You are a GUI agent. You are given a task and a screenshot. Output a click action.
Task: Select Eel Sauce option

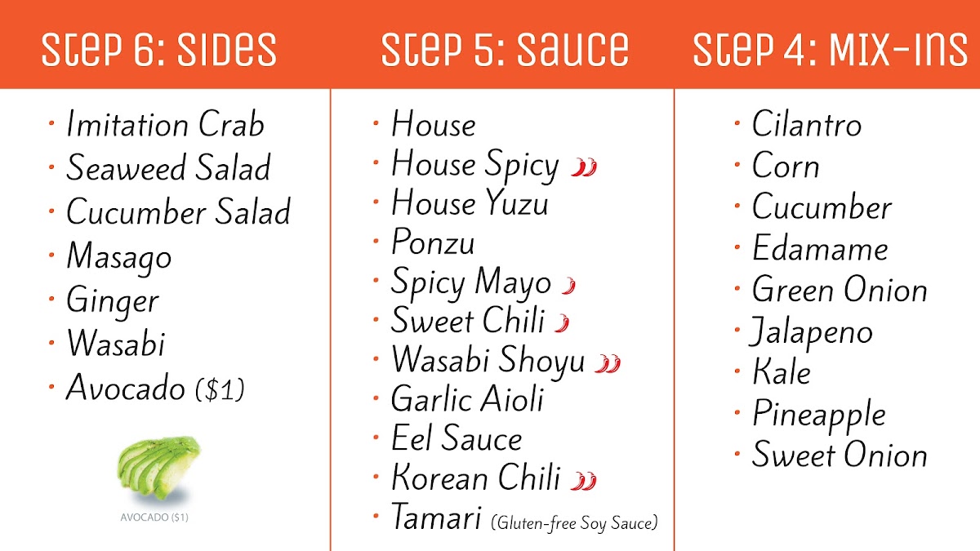(457, 439)
